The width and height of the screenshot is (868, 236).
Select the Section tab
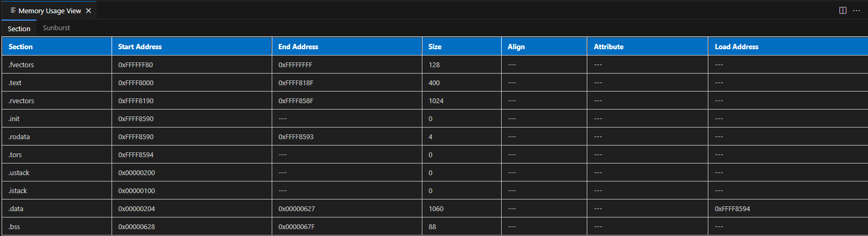click(x=19, y=29)
